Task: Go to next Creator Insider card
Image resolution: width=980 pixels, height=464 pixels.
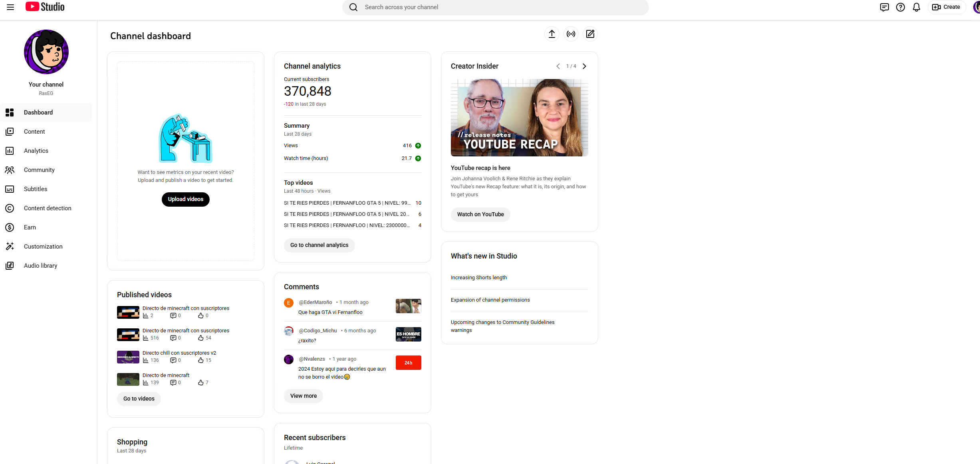Action: pos(584,66)
